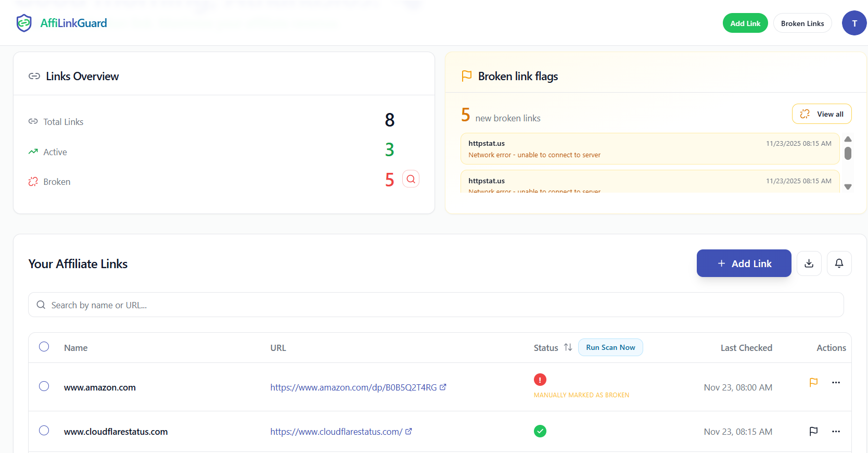Screen dimensions: 868x453
Task: Click Run Scan Now button
Action: pos(610,347)
